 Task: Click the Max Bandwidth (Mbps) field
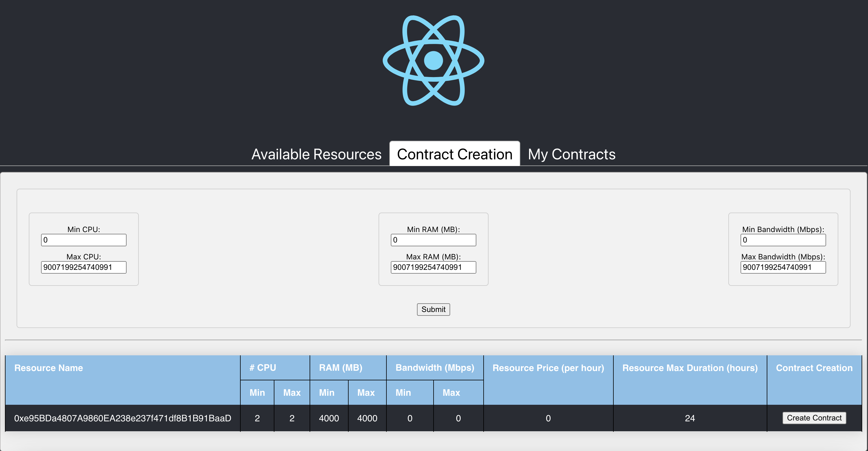point(783,268)
